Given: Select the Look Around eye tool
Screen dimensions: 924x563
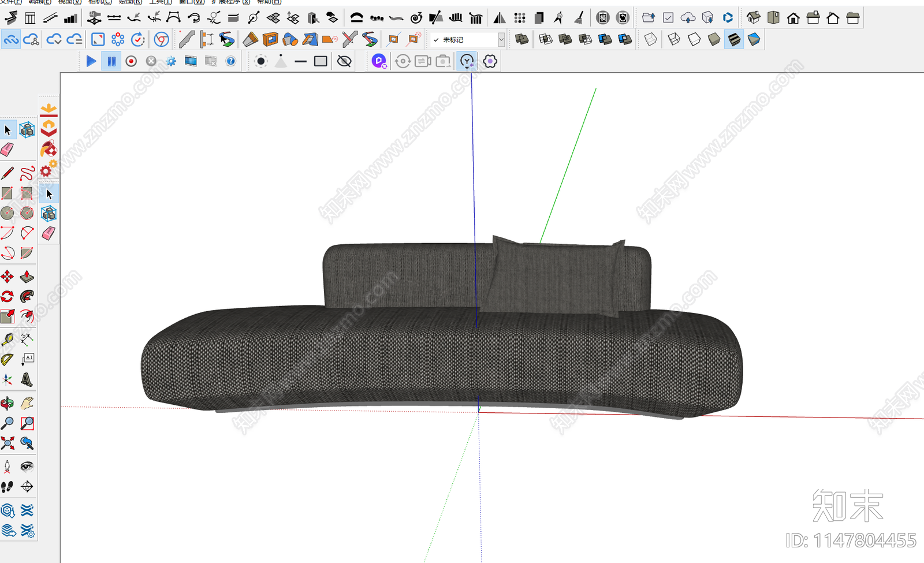Looking at the screenshot, I should click(x=27, y=466).
